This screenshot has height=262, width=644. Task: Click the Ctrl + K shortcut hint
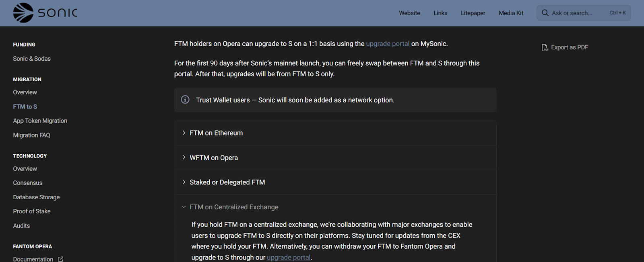[x=617, y=13]
